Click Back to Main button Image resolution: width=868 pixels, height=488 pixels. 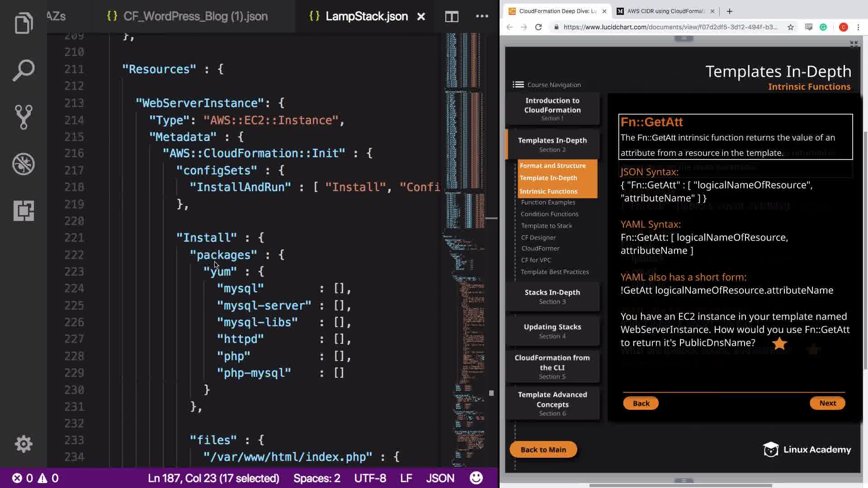pos(542,450)
